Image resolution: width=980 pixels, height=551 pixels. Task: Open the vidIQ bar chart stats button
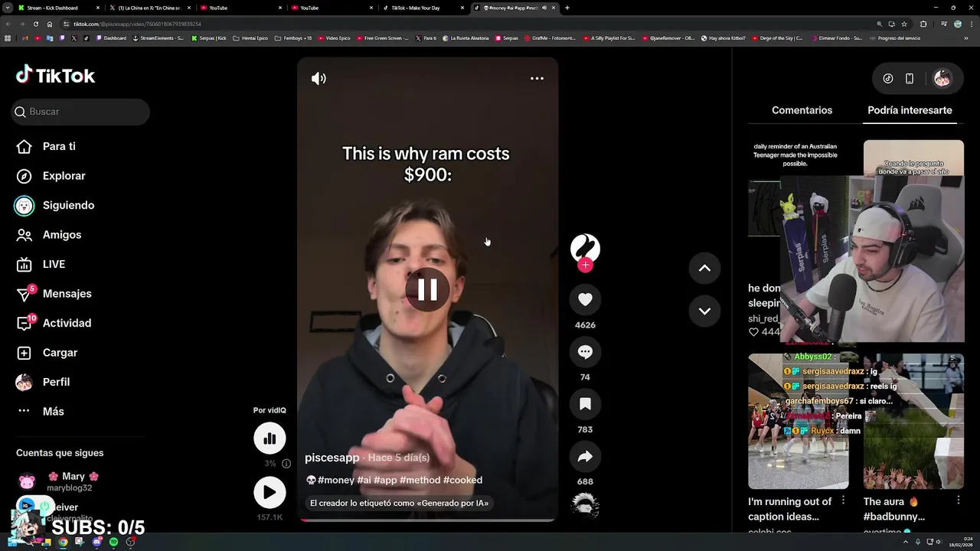click(269, 439)
